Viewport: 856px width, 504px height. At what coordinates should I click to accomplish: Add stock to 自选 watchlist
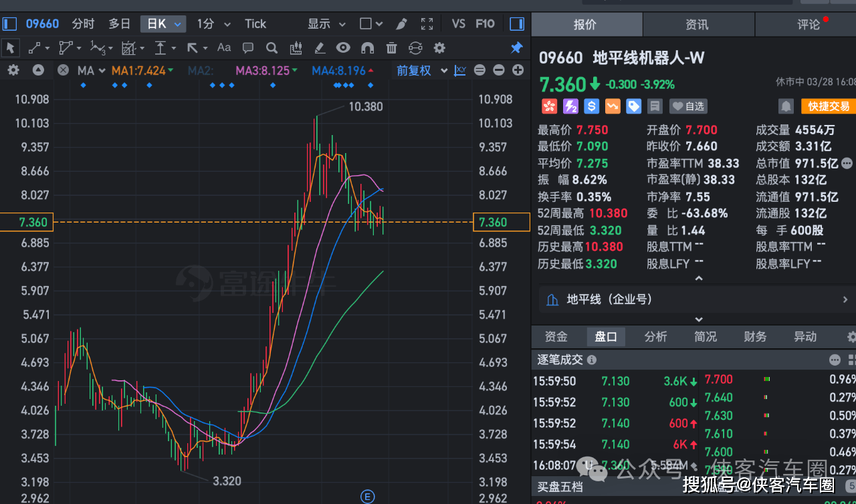688,106
